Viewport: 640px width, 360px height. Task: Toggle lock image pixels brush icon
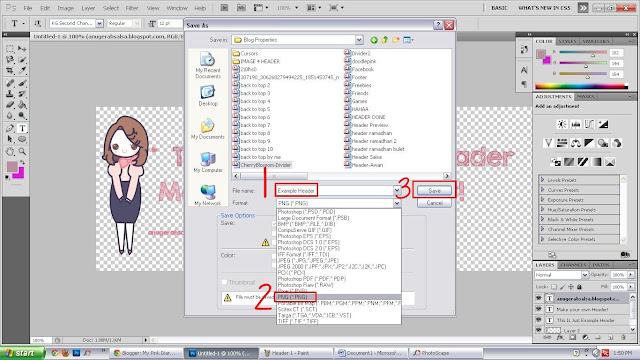(562, 287)
